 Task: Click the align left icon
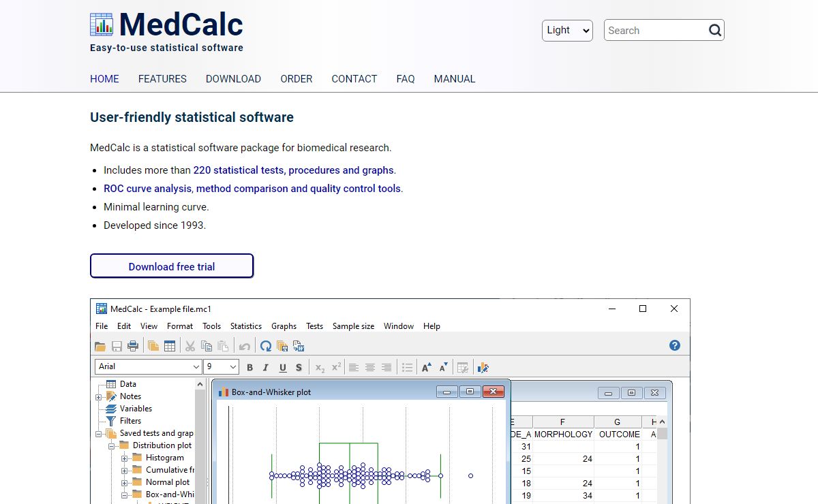pyautogui.click(x=354, y=368)
